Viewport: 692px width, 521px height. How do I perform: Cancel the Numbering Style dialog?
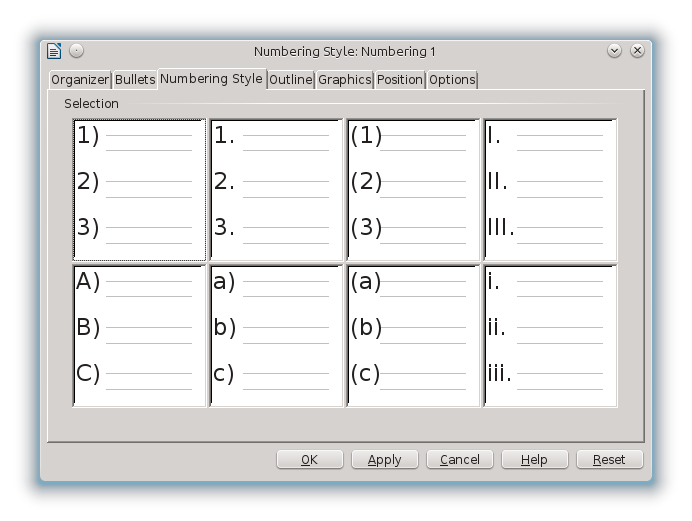pyautogui.click(x=459, y=459)
